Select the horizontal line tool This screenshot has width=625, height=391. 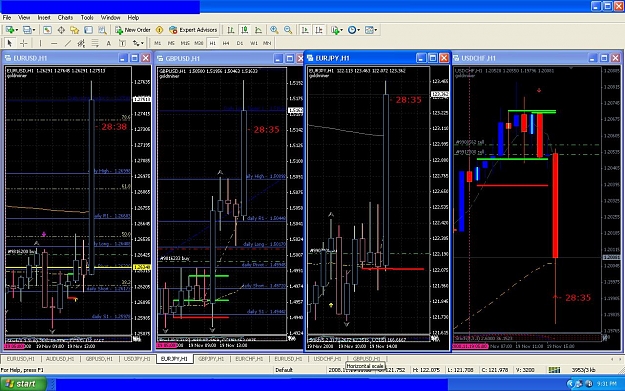tap(54, 43)
